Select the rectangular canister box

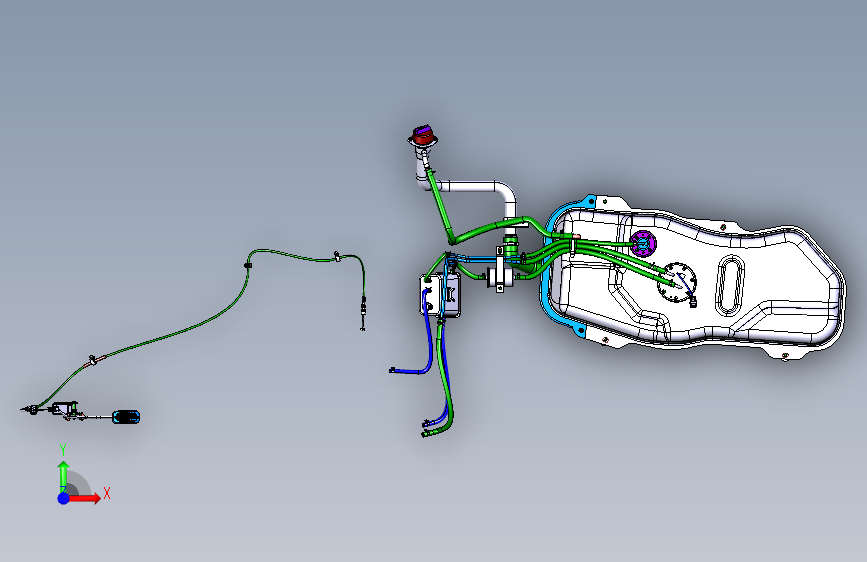(x=440, y=295)
